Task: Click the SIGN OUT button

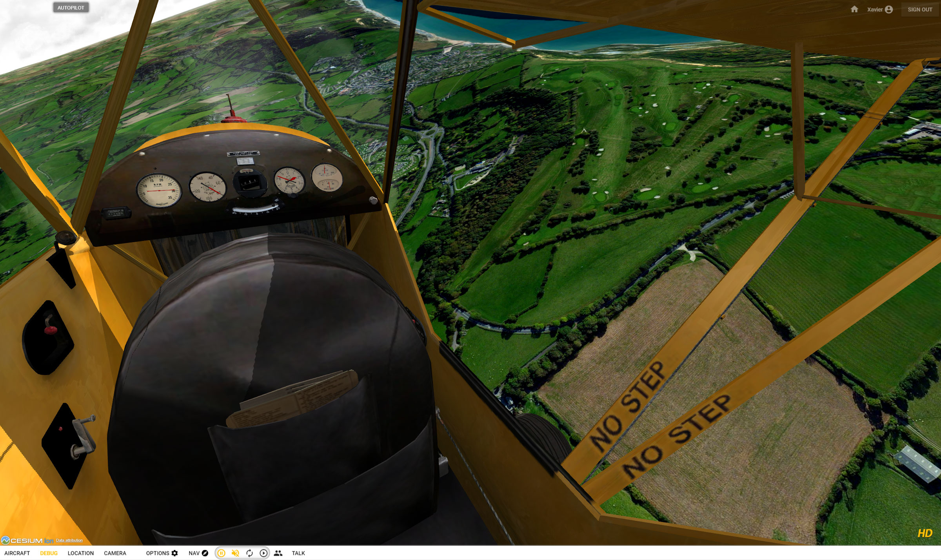Action: click(x=920, y=9)
